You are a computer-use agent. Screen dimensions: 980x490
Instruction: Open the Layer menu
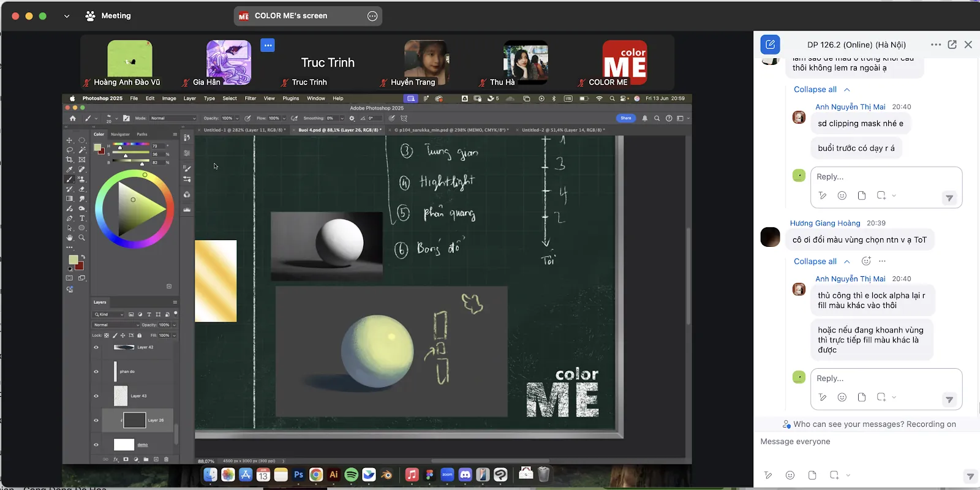tap(190, 99)
